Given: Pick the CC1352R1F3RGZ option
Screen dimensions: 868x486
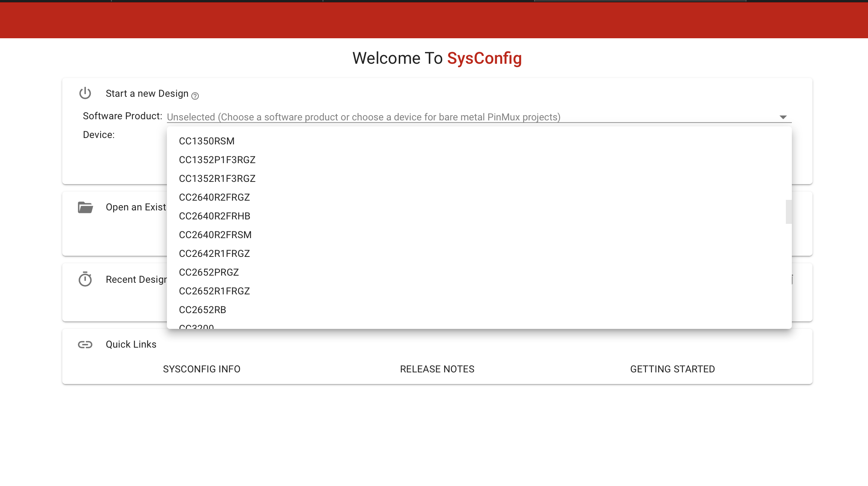Looking at the screenshot, I should click(217, 178).
